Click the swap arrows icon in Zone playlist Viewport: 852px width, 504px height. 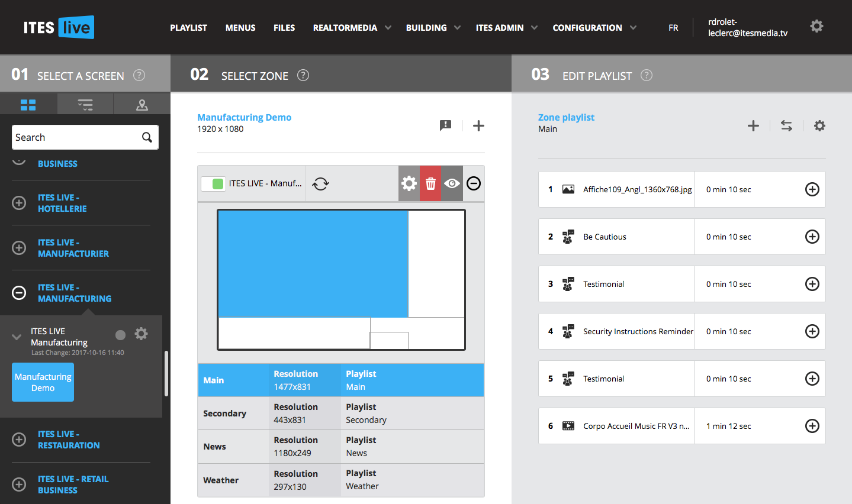point(786,125)
